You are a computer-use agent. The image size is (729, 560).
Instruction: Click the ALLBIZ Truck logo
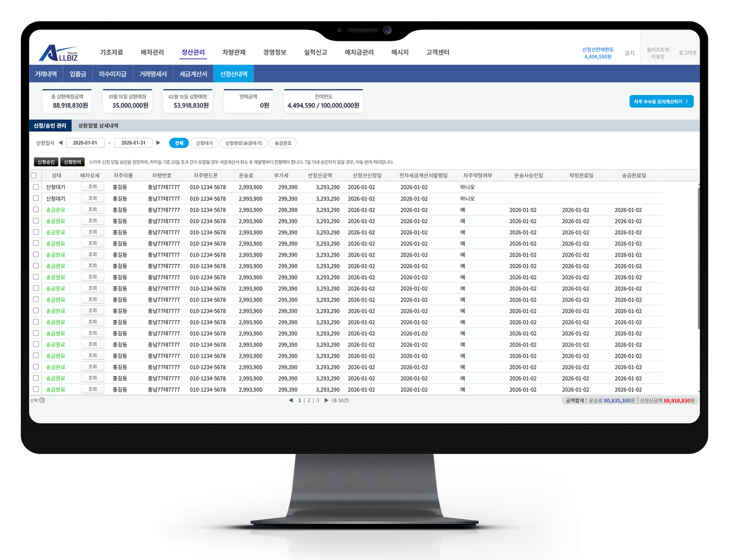click(x=59, y=53)
